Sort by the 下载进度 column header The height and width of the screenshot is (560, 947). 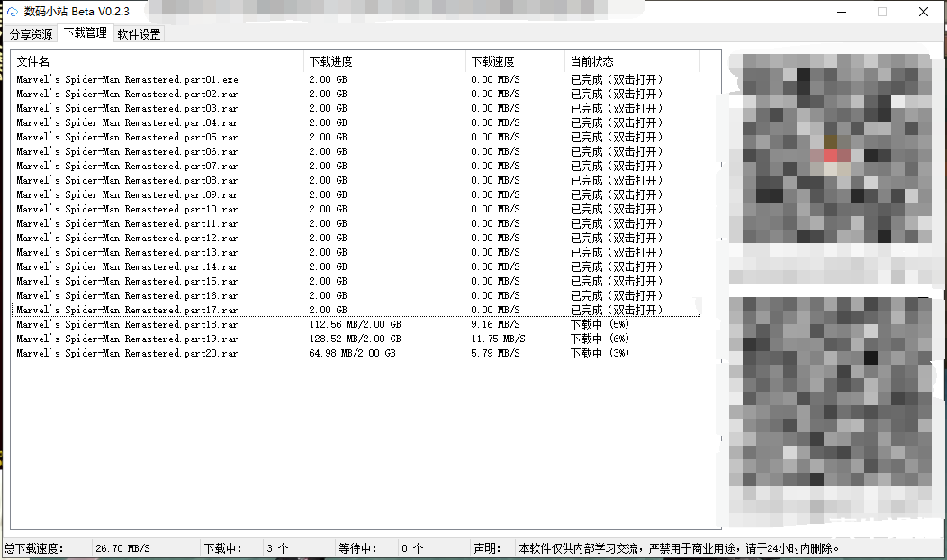point(384,61)
